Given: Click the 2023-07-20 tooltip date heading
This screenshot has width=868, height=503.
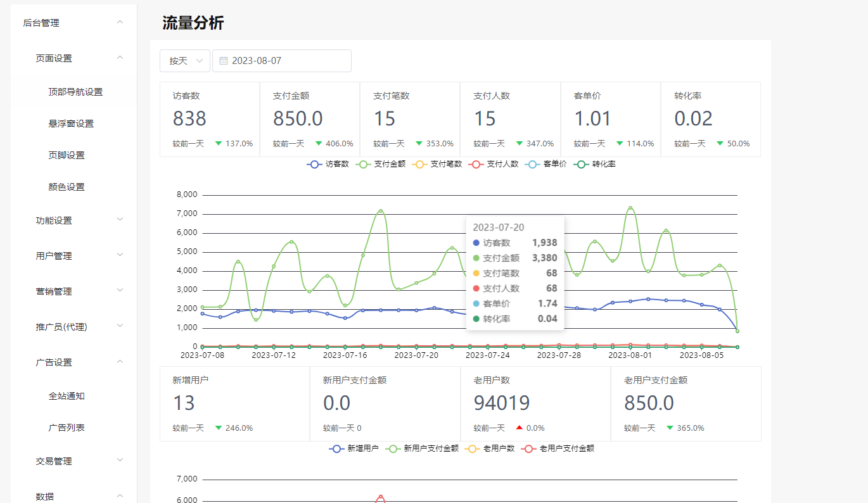Looking at the screenshot, I should coord(499,227).
